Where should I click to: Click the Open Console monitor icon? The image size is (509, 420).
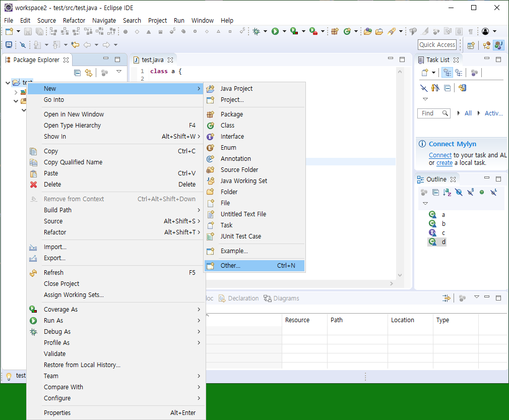[x=9, y=44]
